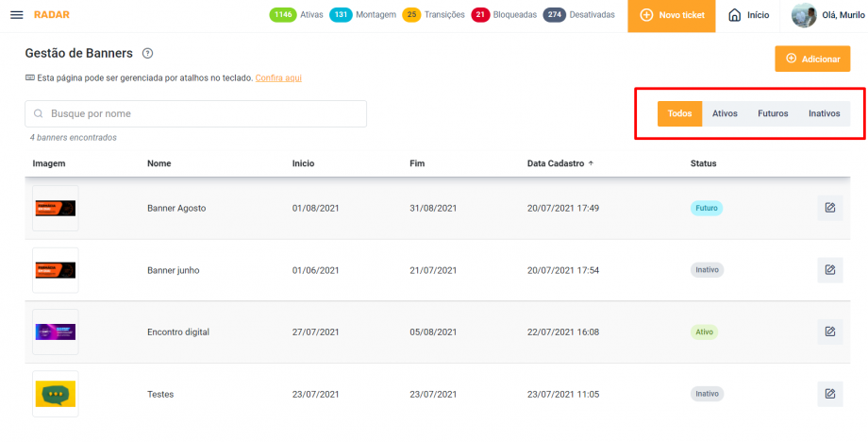Open edit for Encontro digital banner

pyautogui.click(x=829, y=331)
